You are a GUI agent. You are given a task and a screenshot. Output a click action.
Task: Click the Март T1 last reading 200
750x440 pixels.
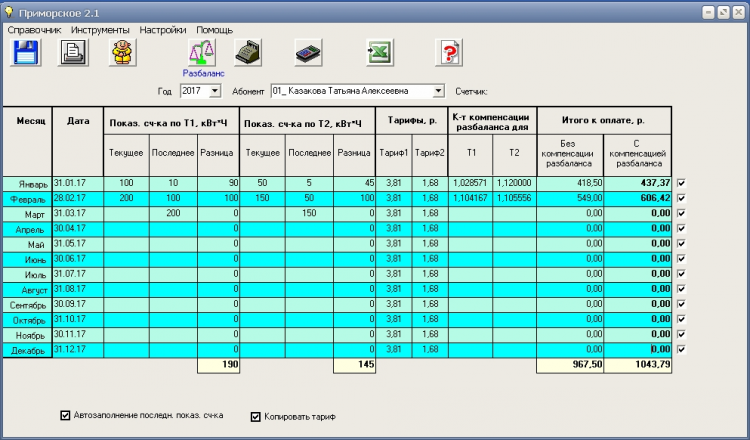click(x=173, y=214)
